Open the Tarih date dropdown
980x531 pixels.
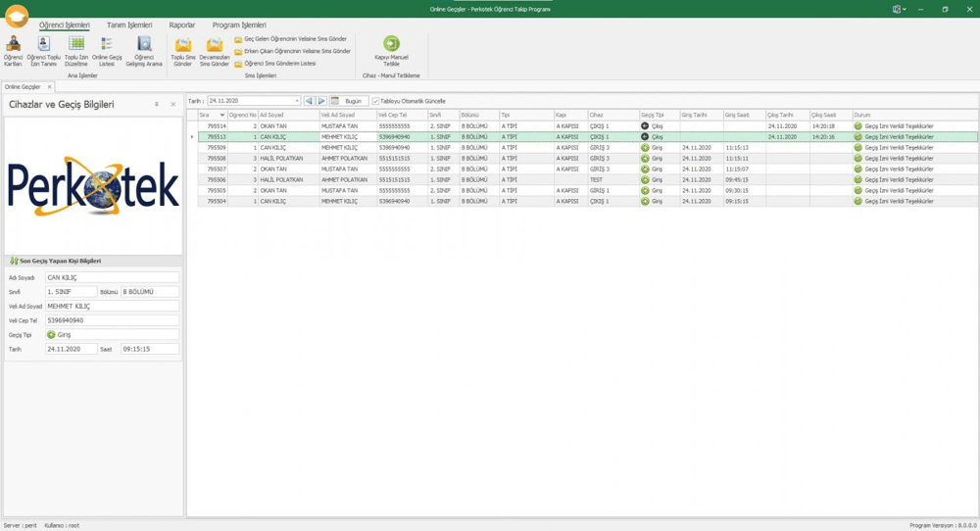pos(297,101)
